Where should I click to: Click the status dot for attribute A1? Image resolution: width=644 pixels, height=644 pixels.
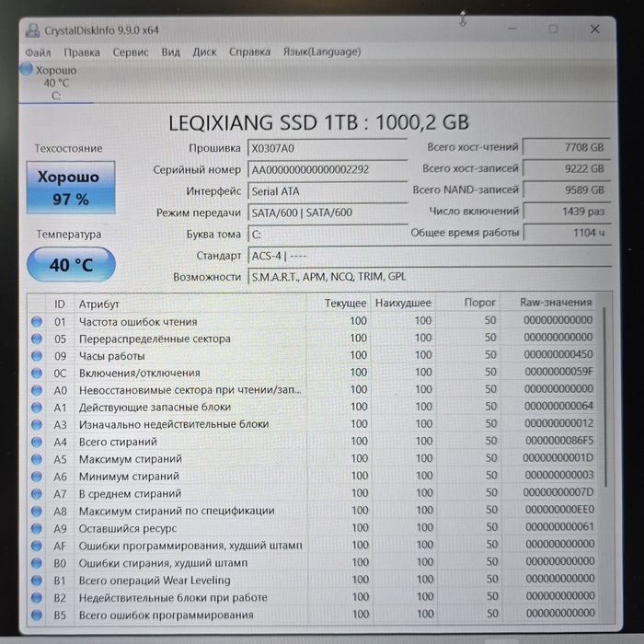(37, 408)
